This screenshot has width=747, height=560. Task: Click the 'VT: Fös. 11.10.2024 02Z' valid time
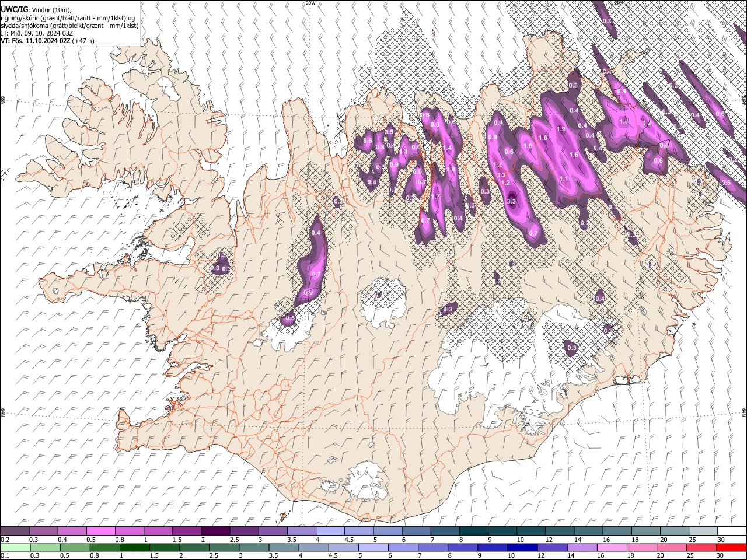point(36,41)
